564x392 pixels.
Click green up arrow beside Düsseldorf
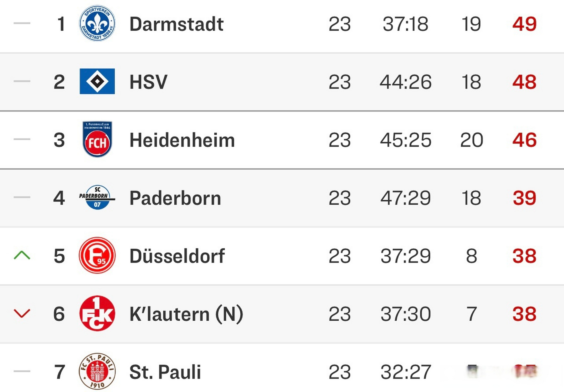[22, 255]
